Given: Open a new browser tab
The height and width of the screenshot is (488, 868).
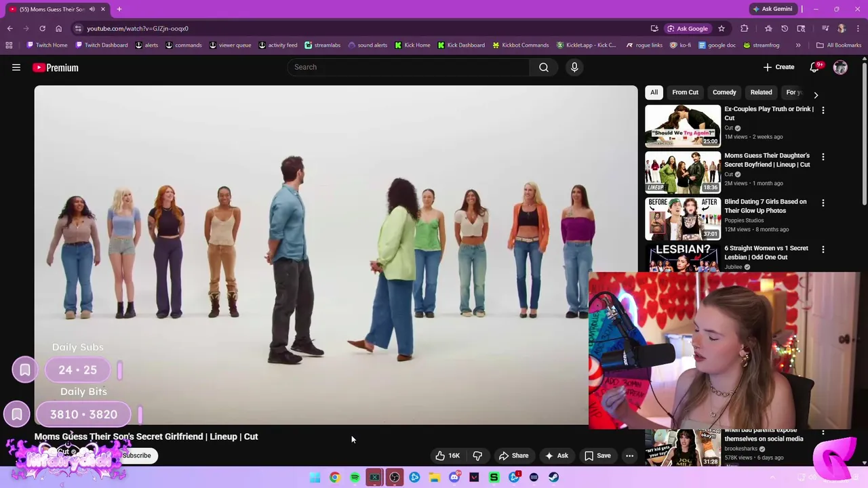Looking at the screenshot, I should pos(119,9).
